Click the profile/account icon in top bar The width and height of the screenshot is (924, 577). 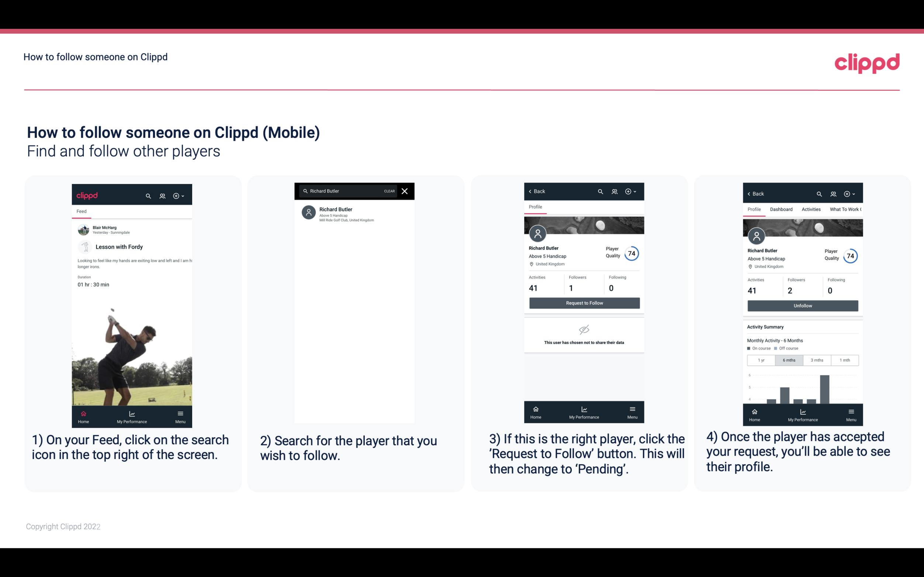(x=163, y=195)
